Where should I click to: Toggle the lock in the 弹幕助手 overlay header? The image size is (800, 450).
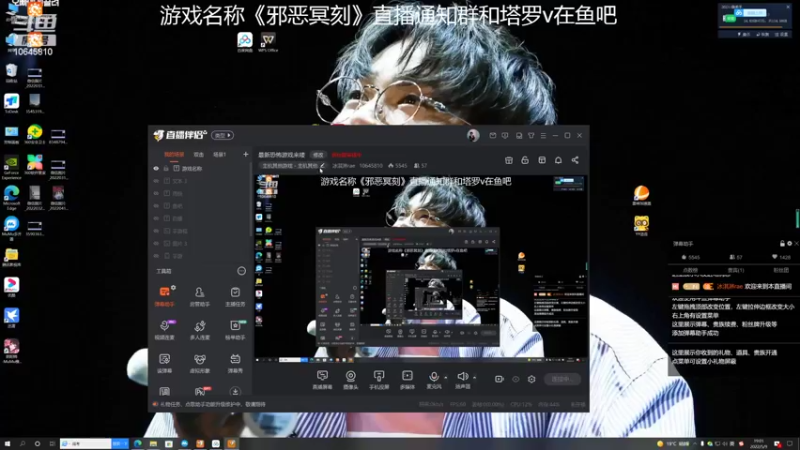point(782,244)
